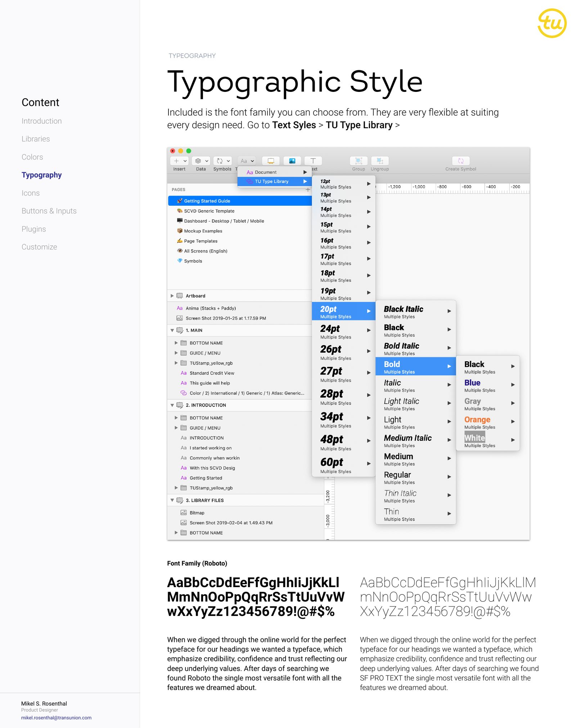Click the yellow TU logo
This screenshot has width=576, height=728.
(552, 23)
